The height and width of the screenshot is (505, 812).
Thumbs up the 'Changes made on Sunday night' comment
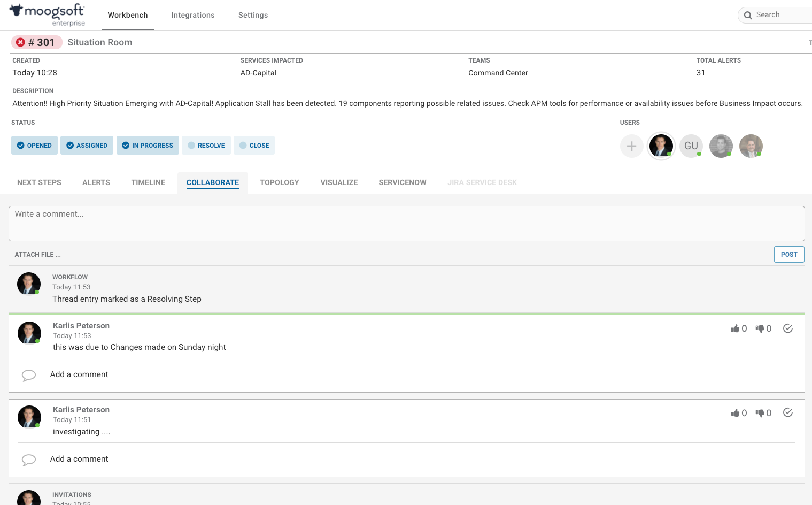736,328
